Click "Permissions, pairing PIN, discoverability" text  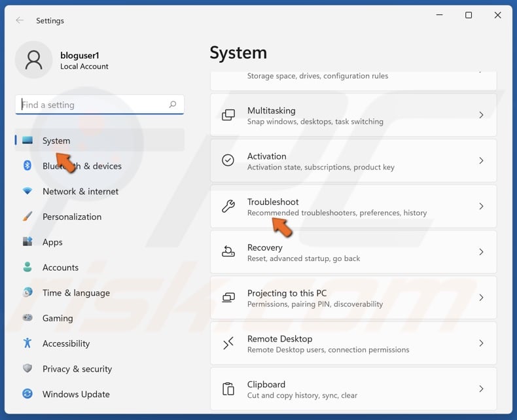click(x=315, y=304)
